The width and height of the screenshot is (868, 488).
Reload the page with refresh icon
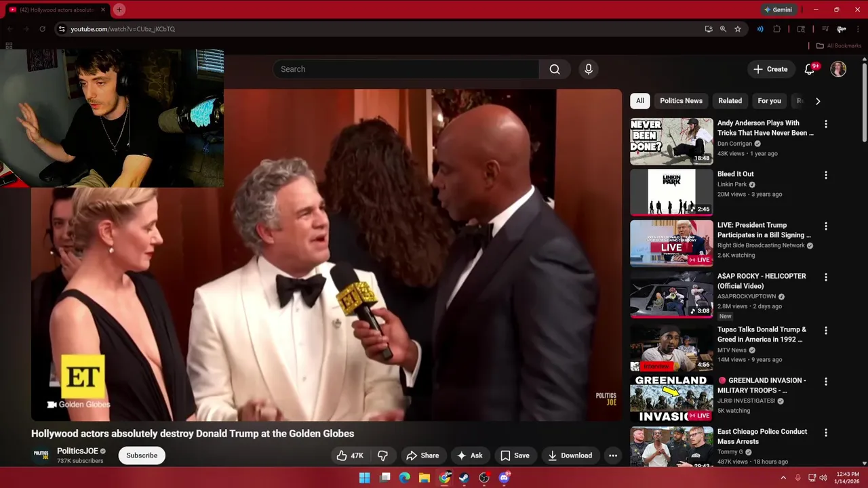coord(42,29)
